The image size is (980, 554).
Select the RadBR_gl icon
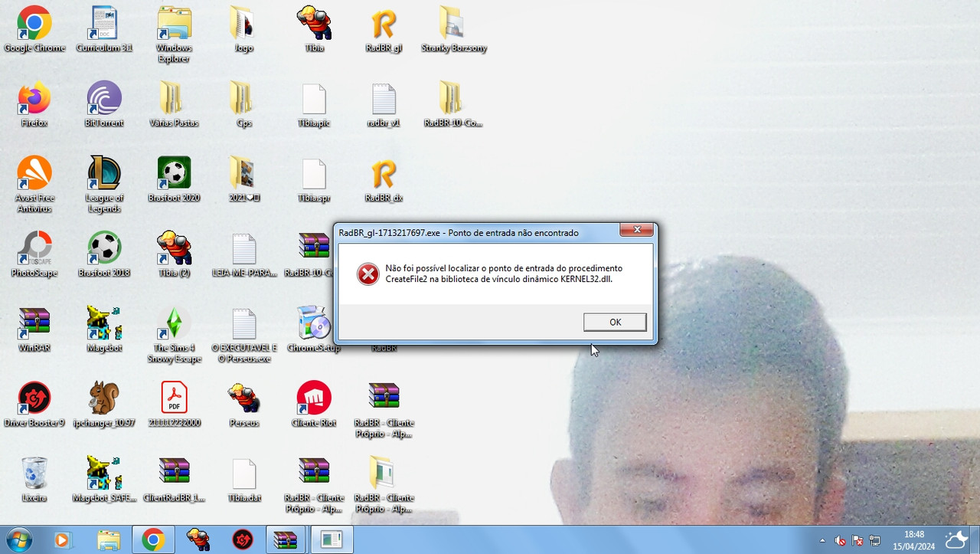(384, 30)
